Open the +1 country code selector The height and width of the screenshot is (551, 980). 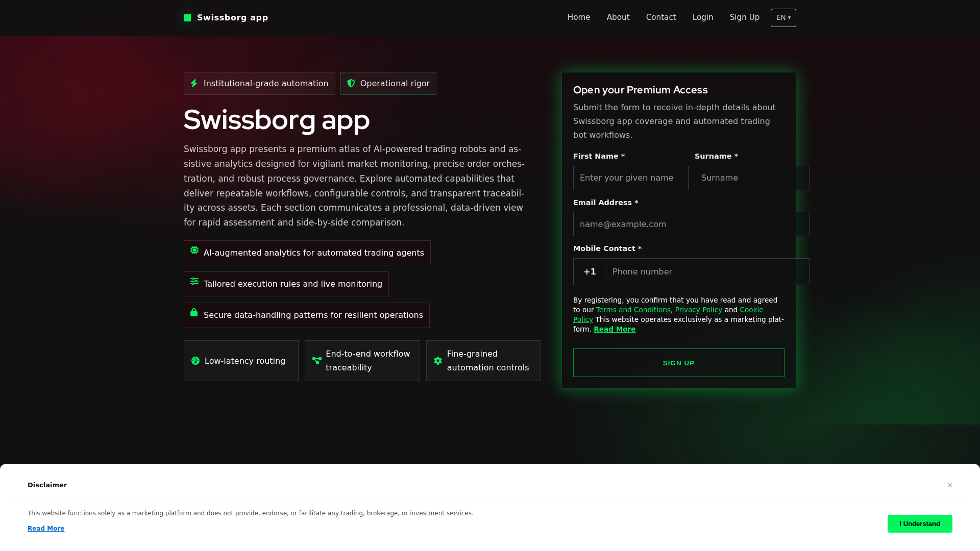pos(590,271)
